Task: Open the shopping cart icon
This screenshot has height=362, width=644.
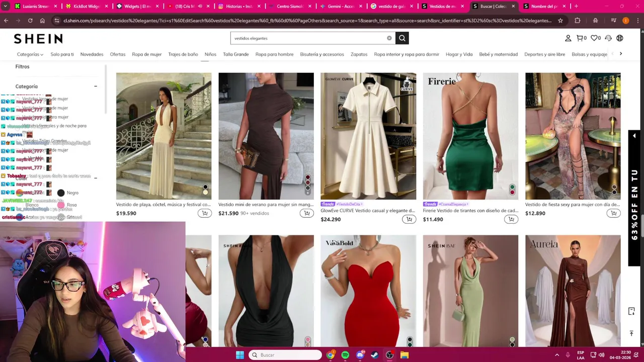Action: [581, 38]
